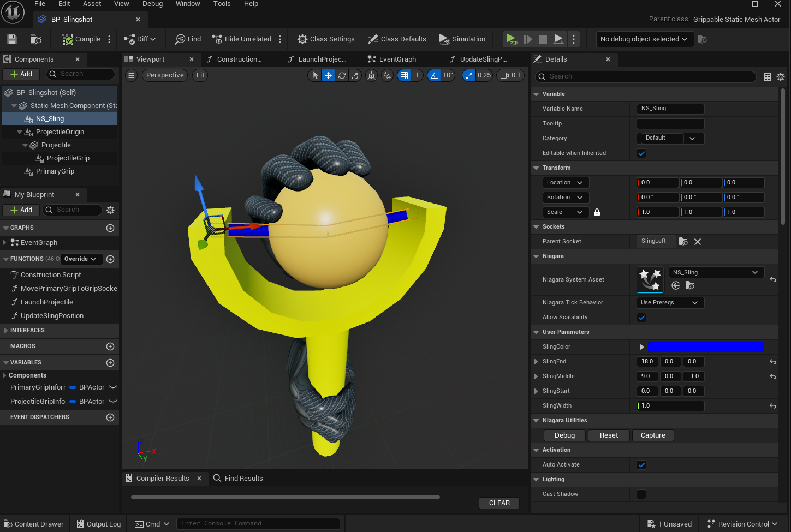Image resolution: width=791 pixels, height=532 pixels.
Task: Switch to the EventGraph tab
Action: coord(397,59)
